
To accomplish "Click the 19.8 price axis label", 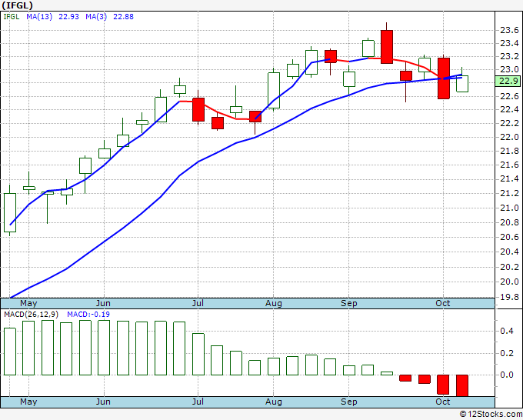I will tap(509, 297).
